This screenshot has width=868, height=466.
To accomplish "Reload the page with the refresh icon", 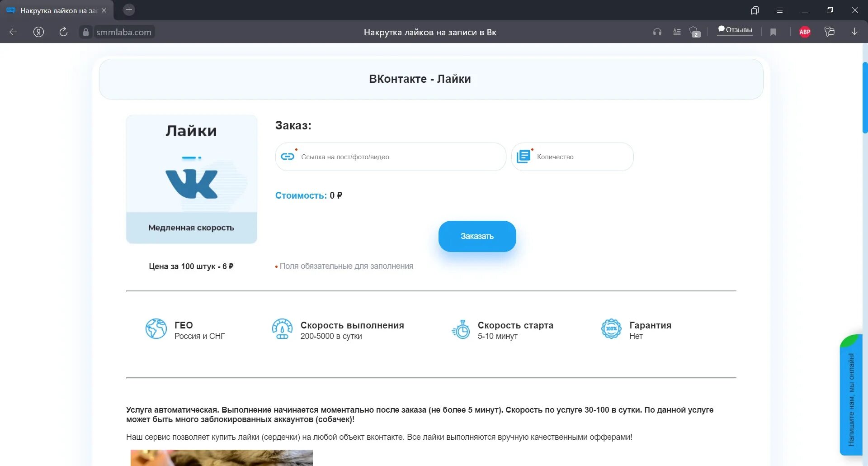I will coord(64,32).
